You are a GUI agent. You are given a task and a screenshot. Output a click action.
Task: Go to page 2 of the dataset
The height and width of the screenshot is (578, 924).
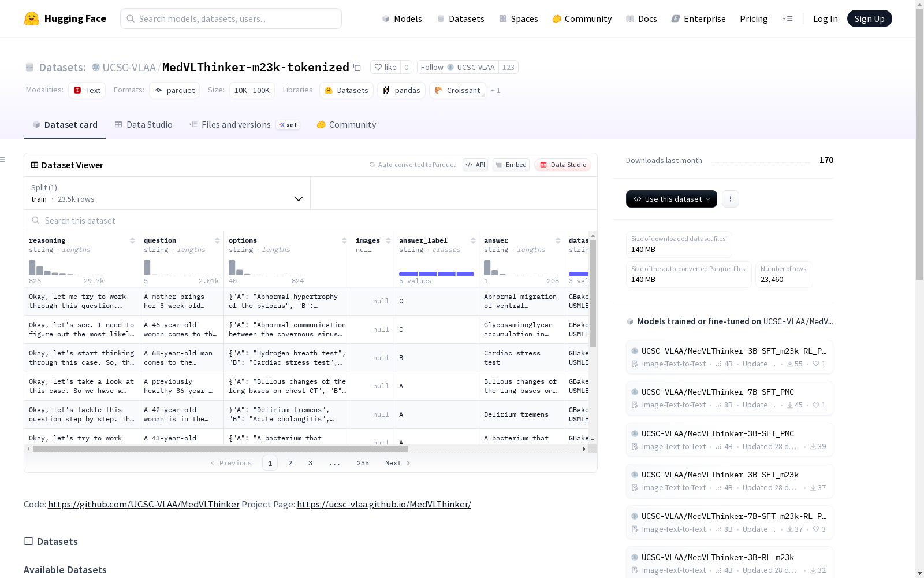pyautogui.click(x=290, y=463)
